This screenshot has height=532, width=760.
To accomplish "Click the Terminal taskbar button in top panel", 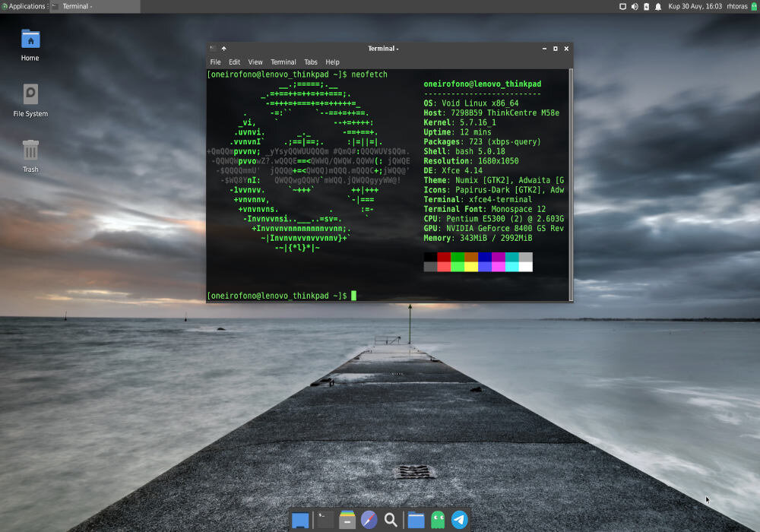I will tap(94, 6).
